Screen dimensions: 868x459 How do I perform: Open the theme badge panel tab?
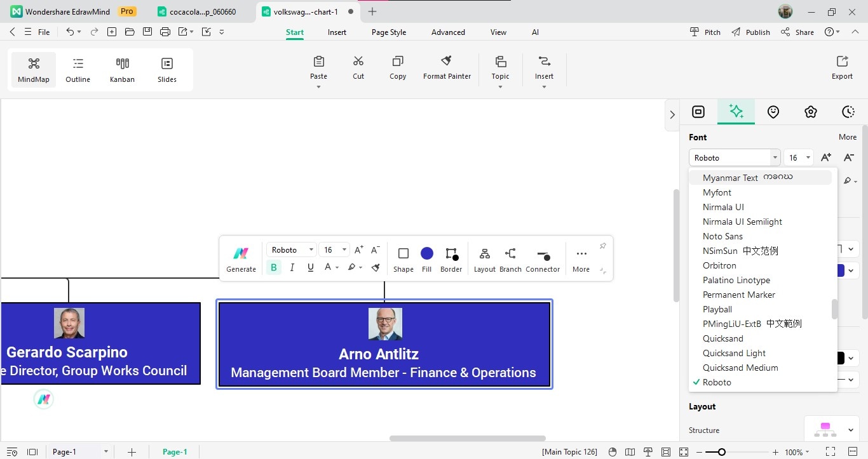click(811, 112)
